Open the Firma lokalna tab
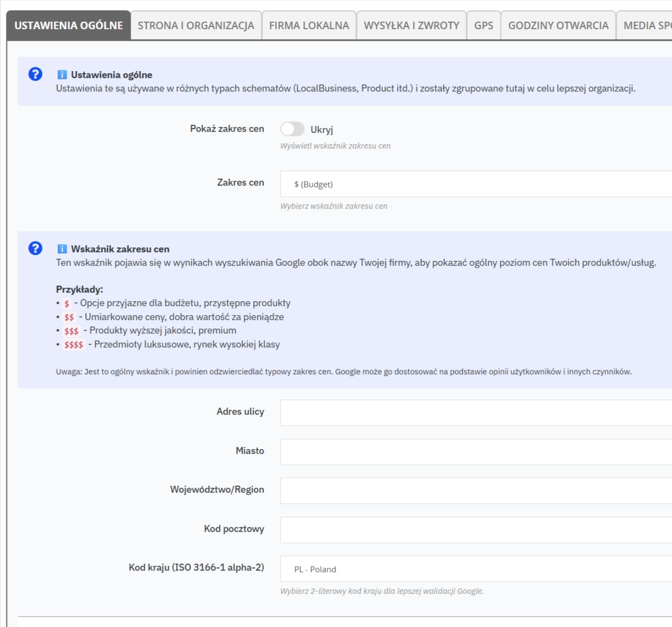The width and height of the screenshot is (672, 627). point(309,25)
